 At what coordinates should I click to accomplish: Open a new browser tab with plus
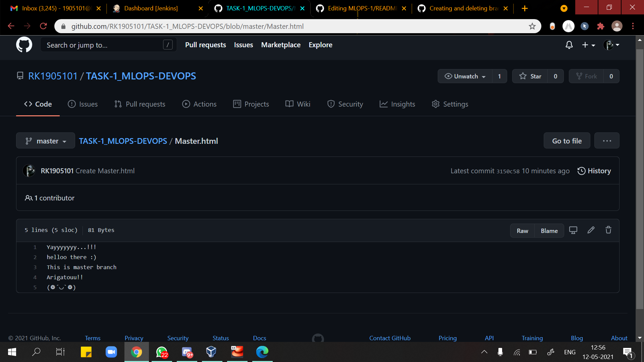point(525,8)
